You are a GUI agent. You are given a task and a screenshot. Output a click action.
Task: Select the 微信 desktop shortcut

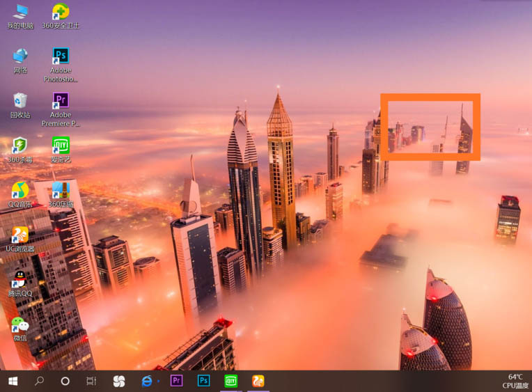pos(20,329)
